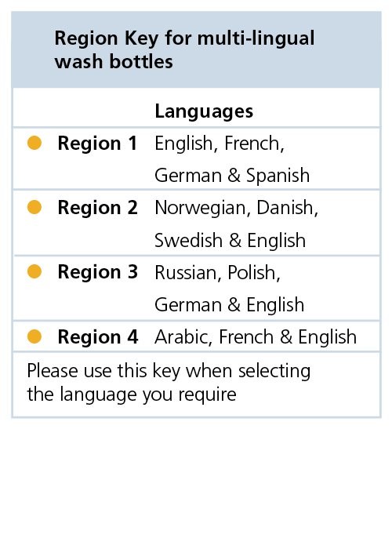The image size is (392, 549).
Task: Click Arabic, French & English text
Action: pyautogui.click(x=256, y=337)
